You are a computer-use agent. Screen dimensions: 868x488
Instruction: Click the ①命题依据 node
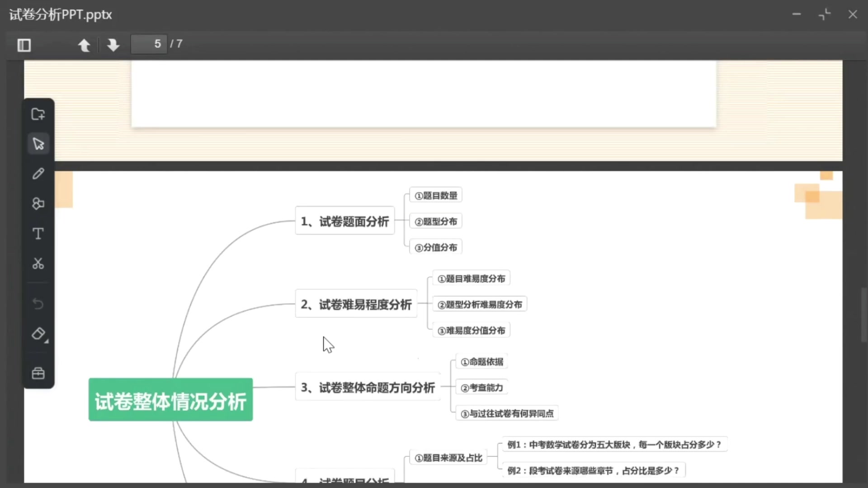click(482, 361)
